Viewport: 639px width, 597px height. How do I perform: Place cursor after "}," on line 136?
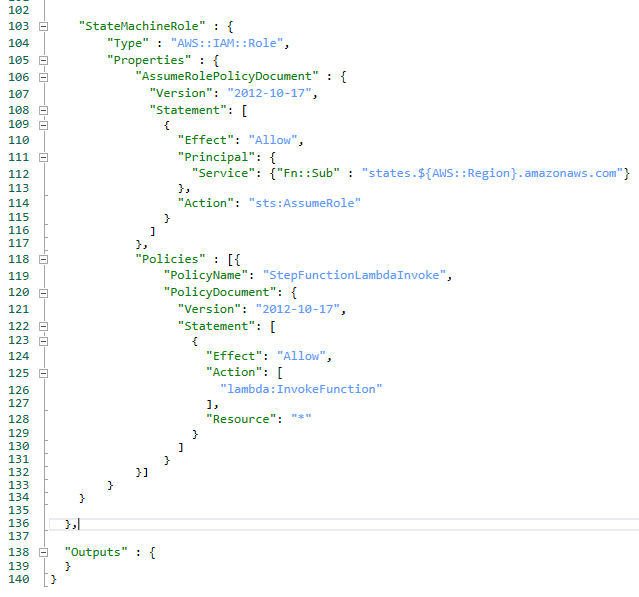[x=78, y=524]
